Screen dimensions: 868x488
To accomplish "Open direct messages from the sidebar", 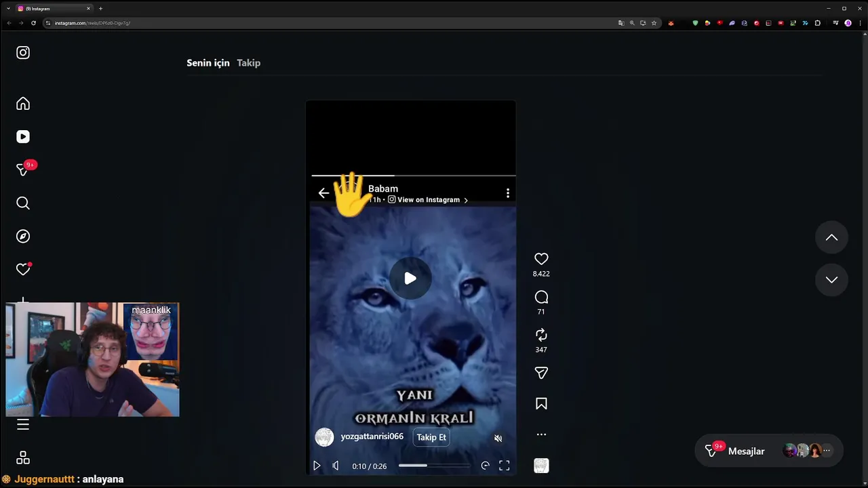I will [x=23, y=169].
